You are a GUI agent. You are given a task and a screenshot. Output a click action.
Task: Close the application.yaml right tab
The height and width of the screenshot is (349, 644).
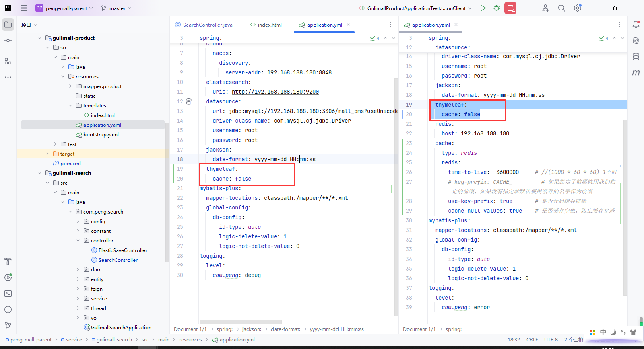[456, 25]
